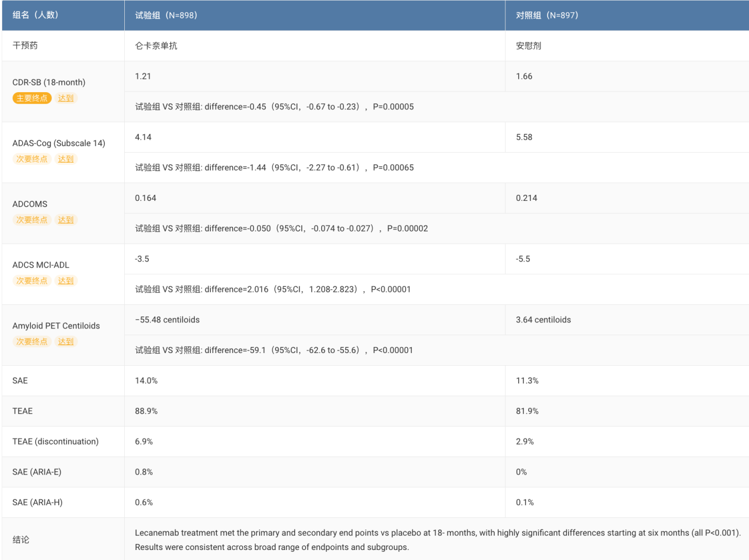Click the "对照组 (N=897)" column header

pyautogui.click(x=546, y=16)
